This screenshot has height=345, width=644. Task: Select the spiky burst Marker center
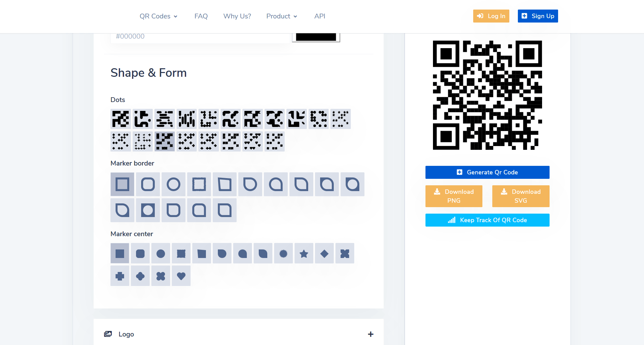(x=283, y=253)
